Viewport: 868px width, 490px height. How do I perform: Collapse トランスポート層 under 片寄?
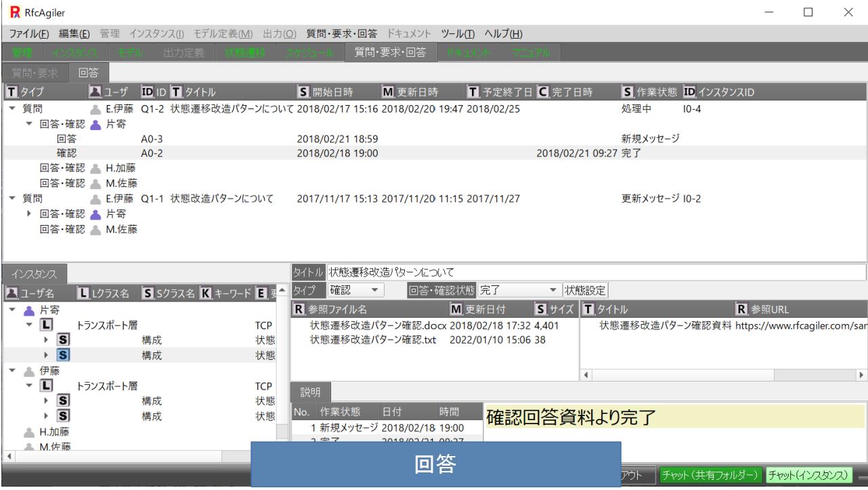[x=28, y=325]
